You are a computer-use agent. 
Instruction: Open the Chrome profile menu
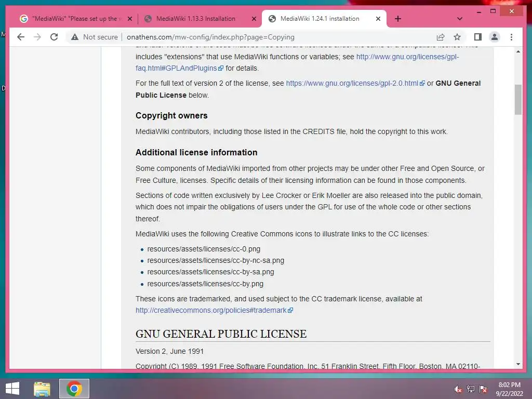(x=495, y=37)
